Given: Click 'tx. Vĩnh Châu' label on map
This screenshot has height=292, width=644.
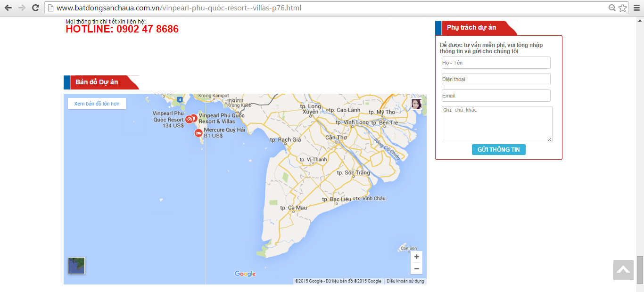Looking at the screenshot, I should [371, 198].
